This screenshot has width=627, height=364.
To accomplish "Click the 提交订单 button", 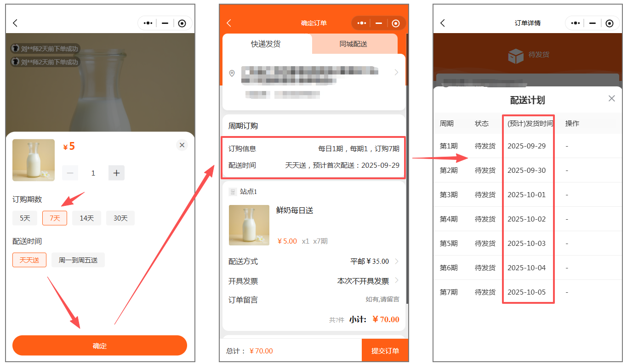I will [x=385, y=351].
